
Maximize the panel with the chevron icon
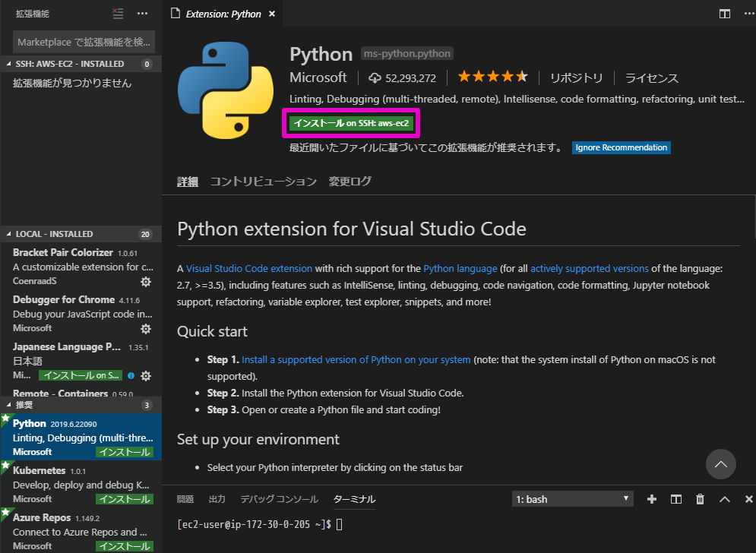click(723, 499)
